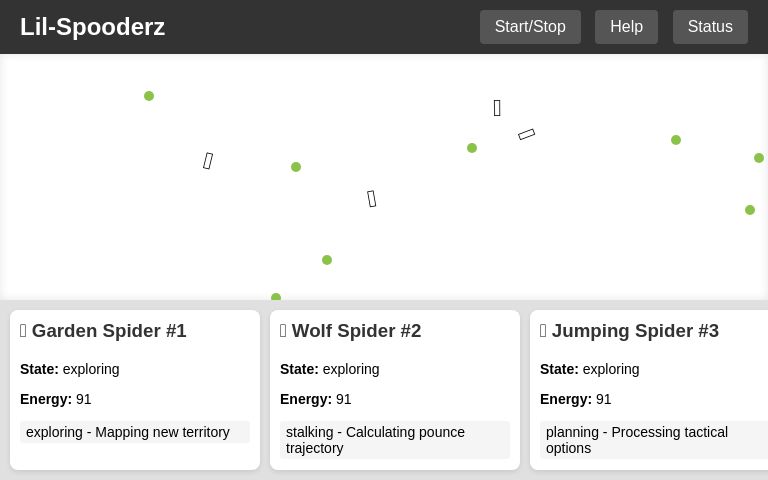Click the green dot cut off by right edge

(x=760, y=158)
